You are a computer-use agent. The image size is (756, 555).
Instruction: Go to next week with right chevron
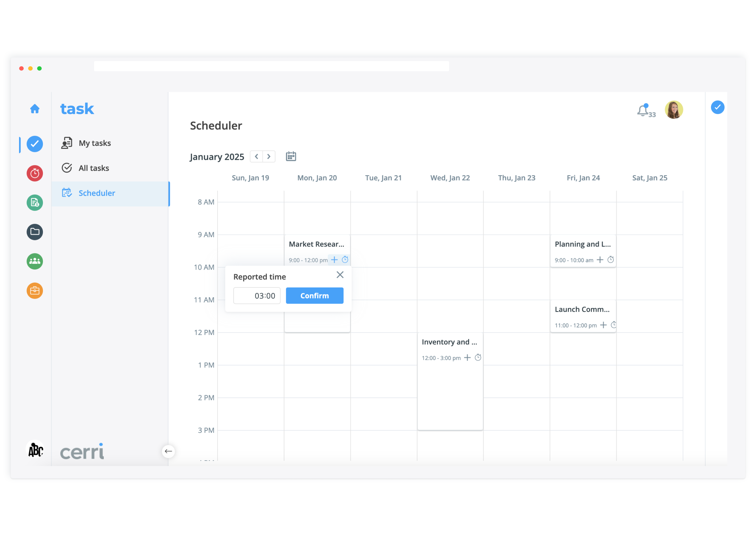269,156
